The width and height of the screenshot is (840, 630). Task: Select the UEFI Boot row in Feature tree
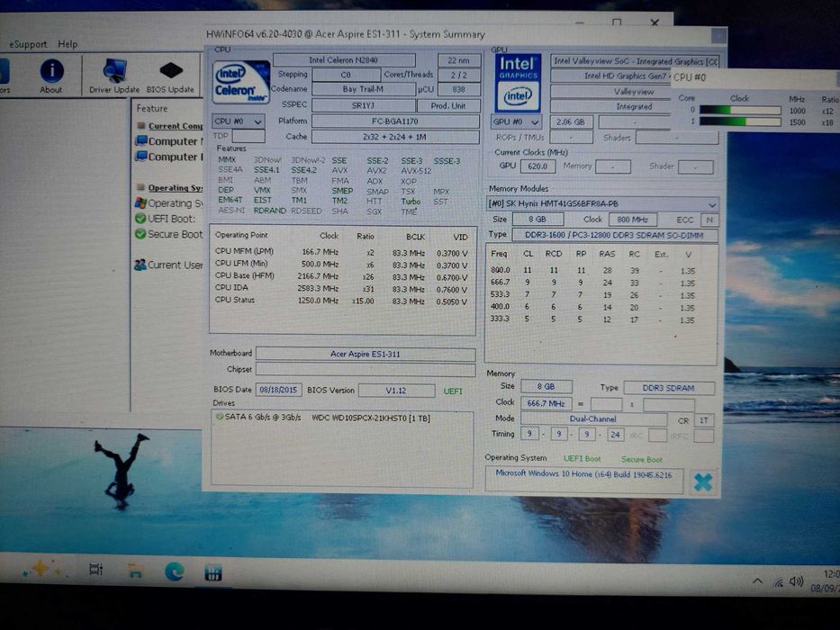coord(166,219)
